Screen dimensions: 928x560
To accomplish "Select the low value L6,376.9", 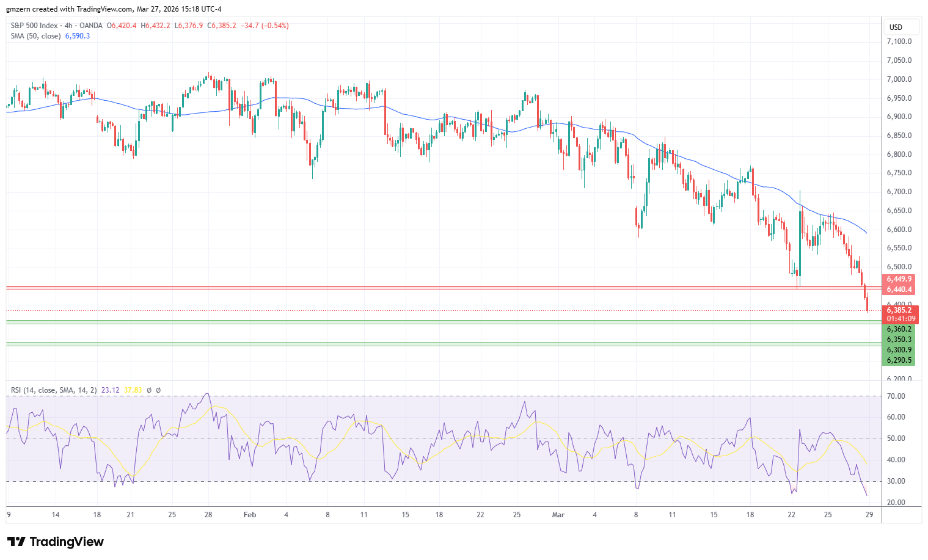I will (189, 26).
